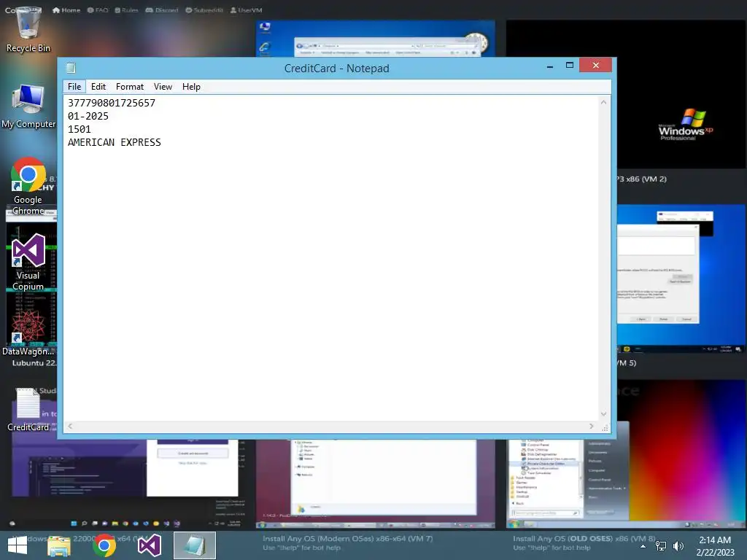The image size is (747, 560).
Task: Click the Home link on background page
Action: (x=66, y=10)
